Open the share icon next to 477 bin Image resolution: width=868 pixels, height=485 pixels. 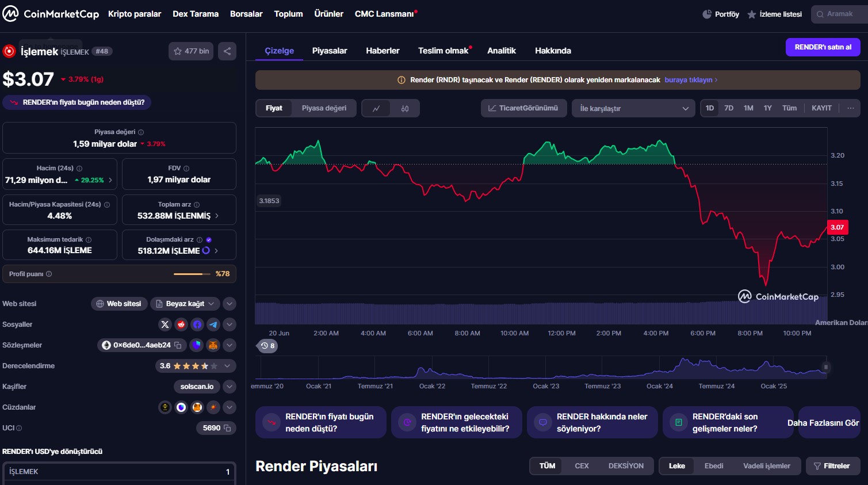click(227, 51)
